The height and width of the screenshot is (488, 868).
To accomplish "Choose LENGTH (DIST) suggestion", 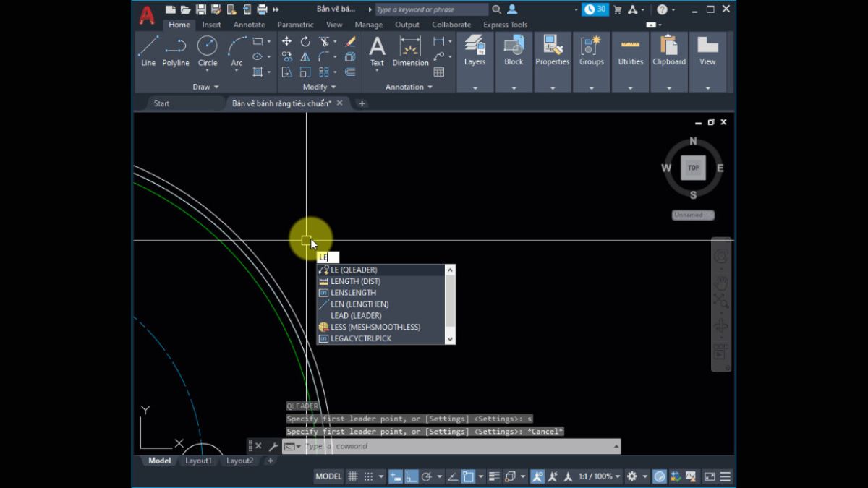I will tap(381, 281).
